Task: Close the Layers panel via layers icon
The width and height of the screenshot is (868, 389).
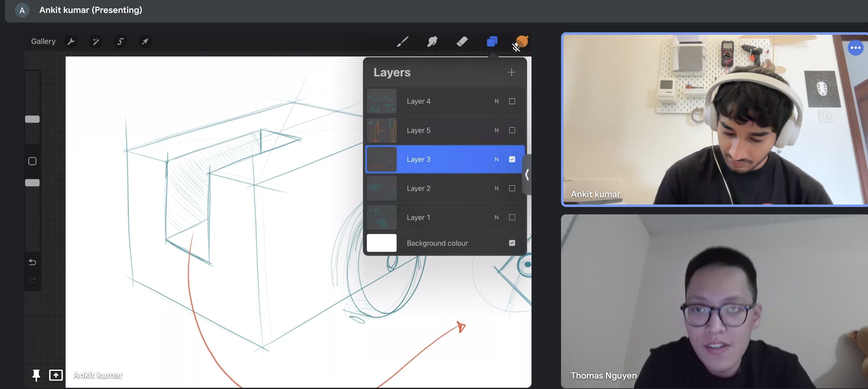Action: (492, 42)
